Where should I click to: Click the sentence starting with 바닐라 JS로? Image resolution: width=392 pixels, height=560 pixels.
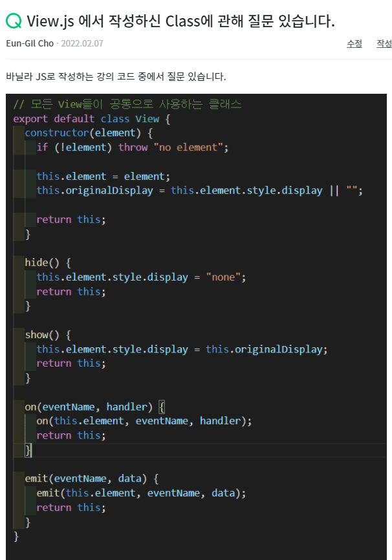pyautogui.click(x=116, y=76)
